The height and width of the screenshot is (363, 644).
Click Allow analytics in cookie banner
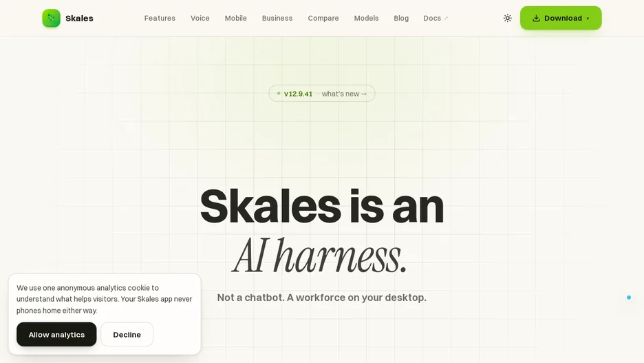point(56,335)
